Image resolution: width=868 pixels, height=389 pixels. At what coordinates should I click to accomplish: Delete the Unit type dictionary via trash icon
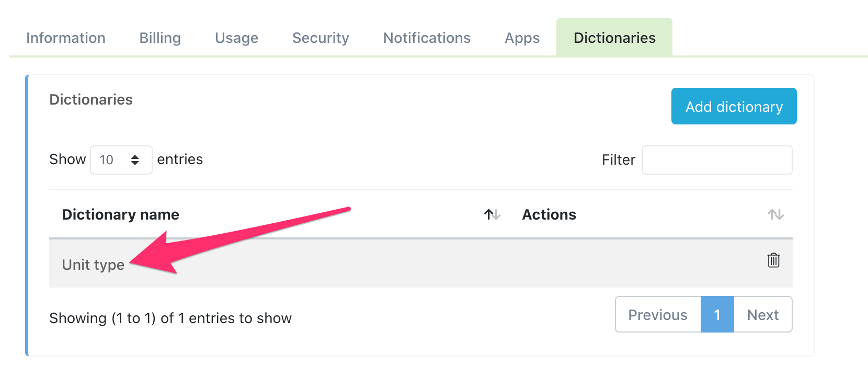(x=773, y=260)
